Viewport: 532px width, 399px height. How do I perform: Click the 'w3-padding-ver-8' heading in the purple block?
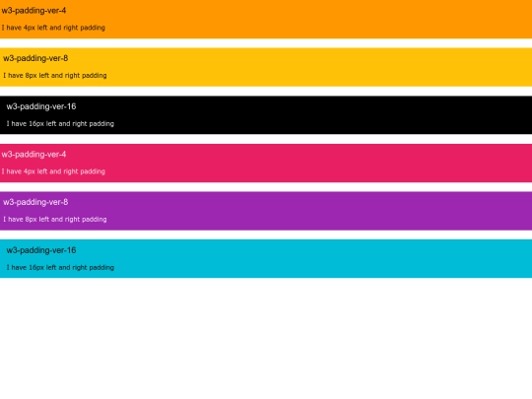click(35, 203)
